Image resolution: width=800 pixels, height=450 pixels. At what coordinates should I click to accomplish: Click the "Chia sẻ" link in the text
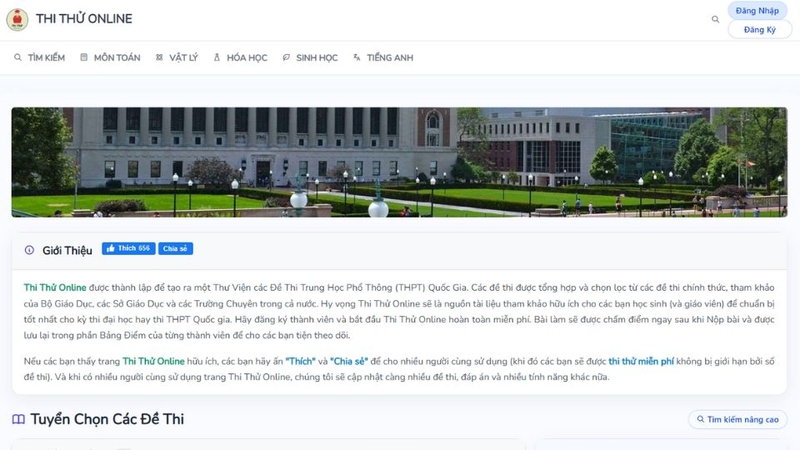click(x=349, y=361)
